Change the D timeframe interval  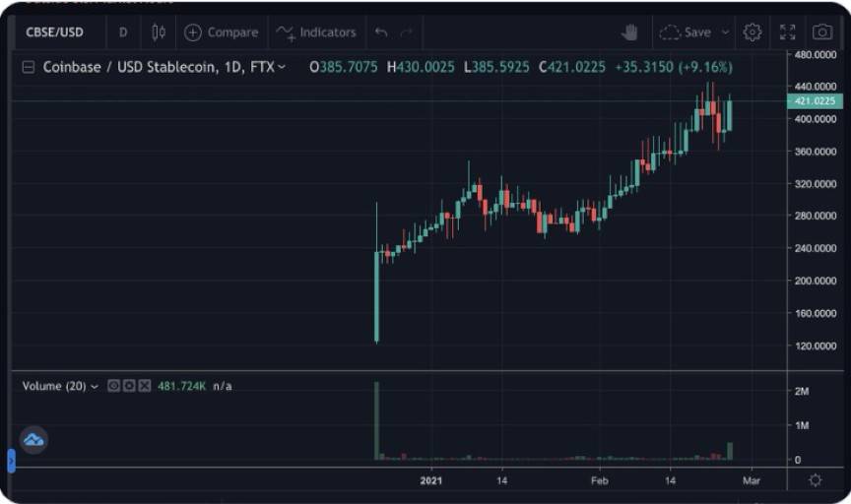coord(123,32)
